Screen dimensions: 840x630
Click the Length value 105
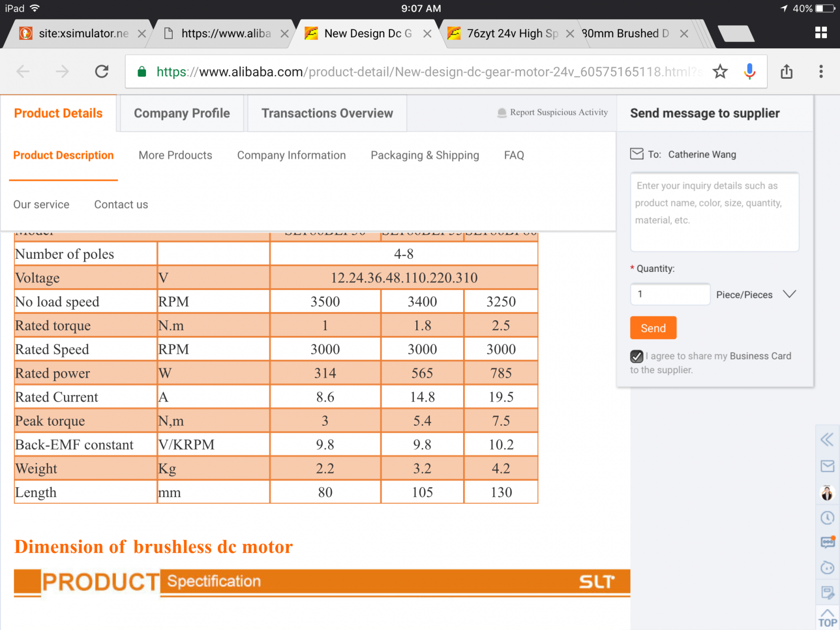pyautogui.click(x=423, y=492)
